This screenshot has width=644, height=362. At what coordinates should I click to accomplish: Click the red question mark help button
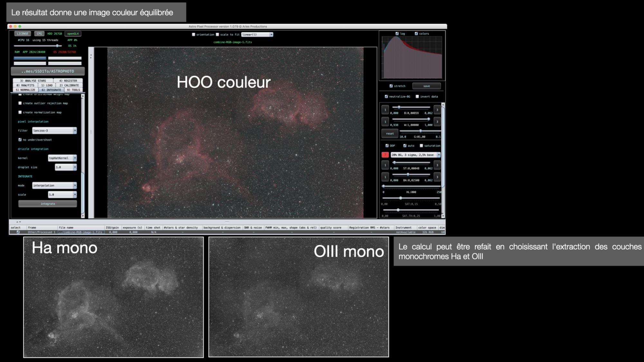(x=385, y=155)
